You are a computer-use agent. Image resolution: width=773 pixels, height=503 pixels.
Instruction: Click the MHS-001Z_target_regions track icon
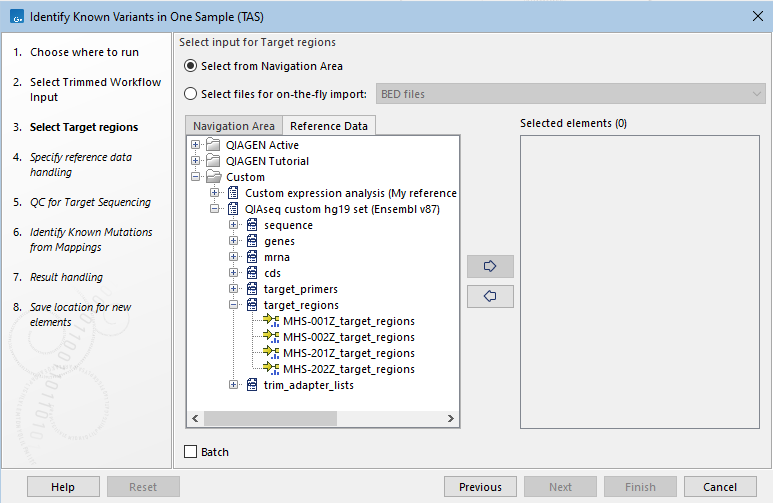pyautogui.click(x=271, y=321)
